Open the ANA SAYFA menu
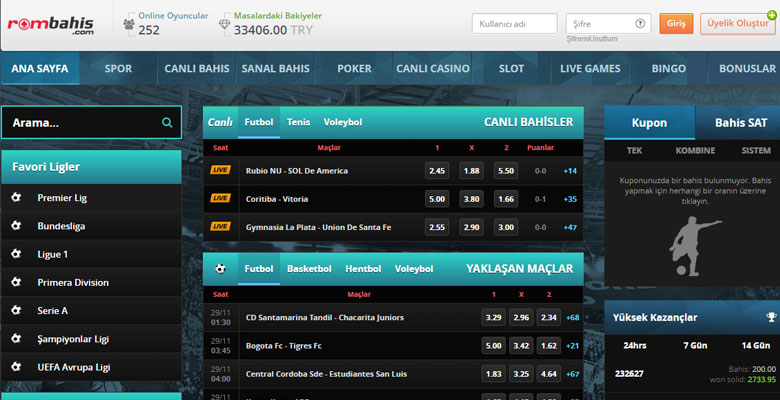 tap(40, 68)
